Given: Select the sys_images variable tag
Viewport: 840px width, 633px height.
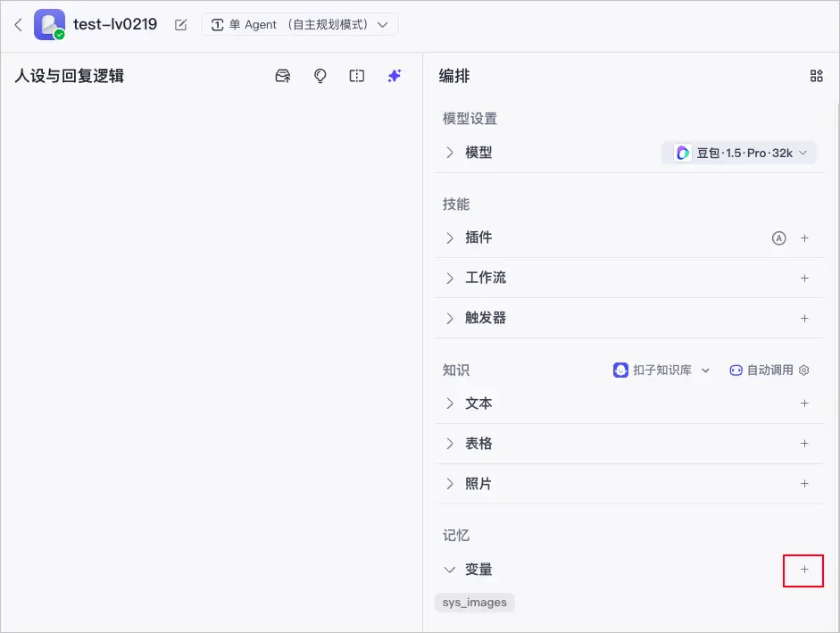Looking at the screenshot, I should (474, 602).
